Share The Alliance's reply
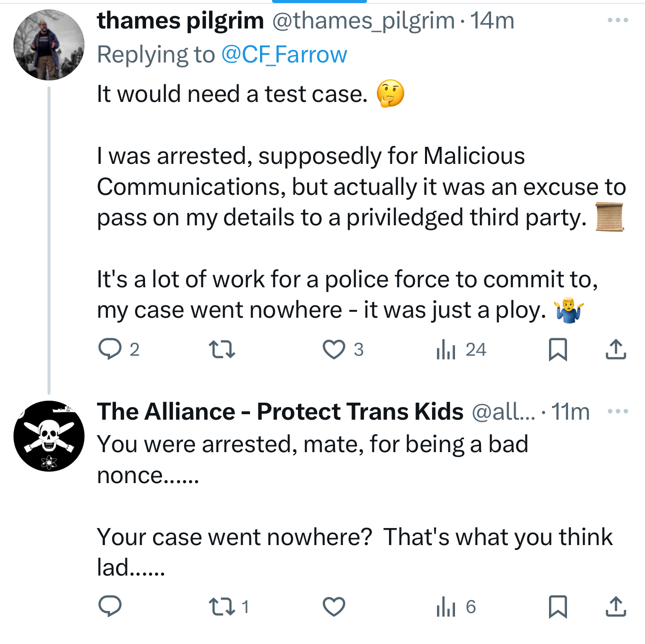645x644 pixels. (x=615, y=607)
